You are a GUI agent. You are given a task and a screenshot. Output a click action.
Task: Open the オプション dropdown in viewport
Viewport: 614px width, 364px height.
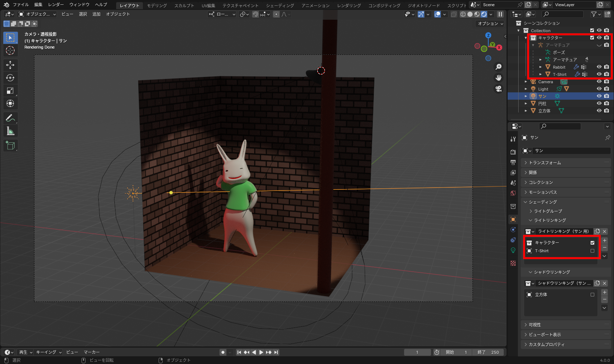[490, 24]
